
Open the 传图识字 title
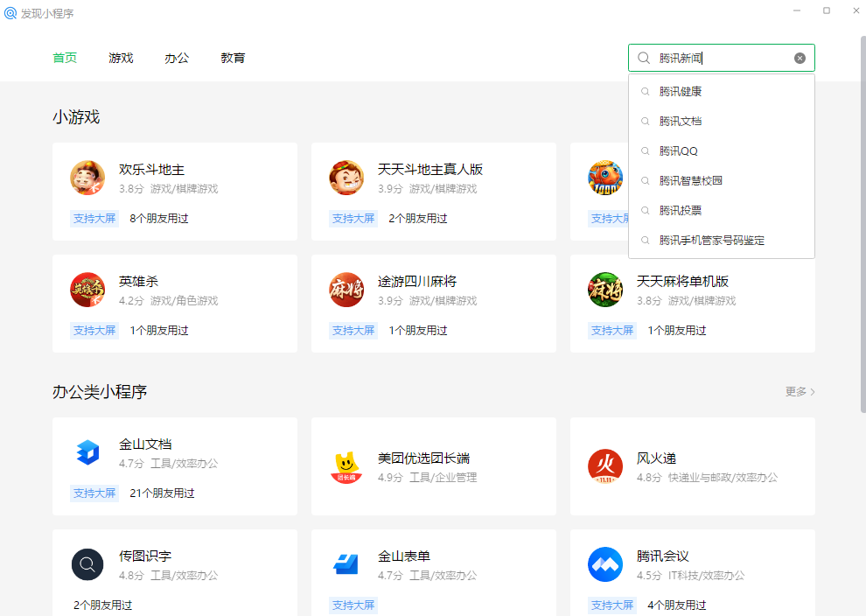tap(145, 556)
